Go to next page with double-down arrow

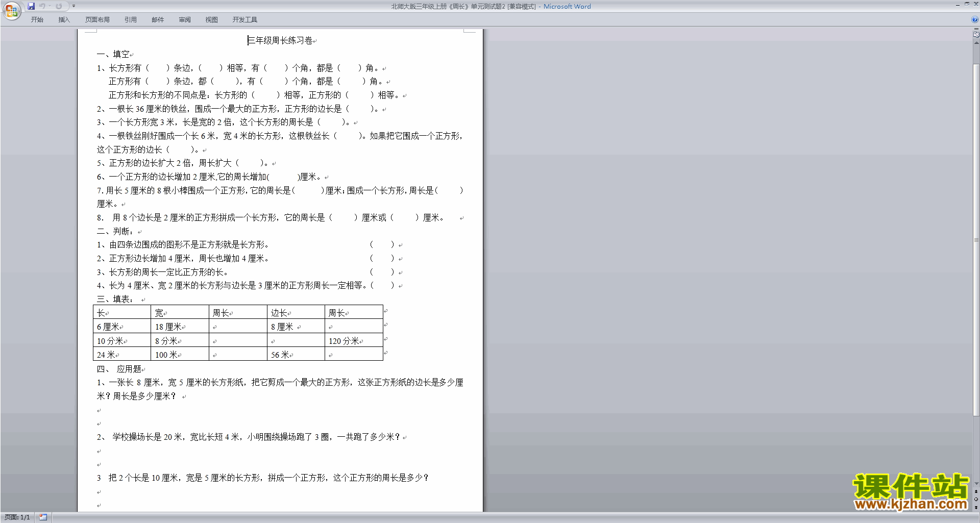point(976,508)
